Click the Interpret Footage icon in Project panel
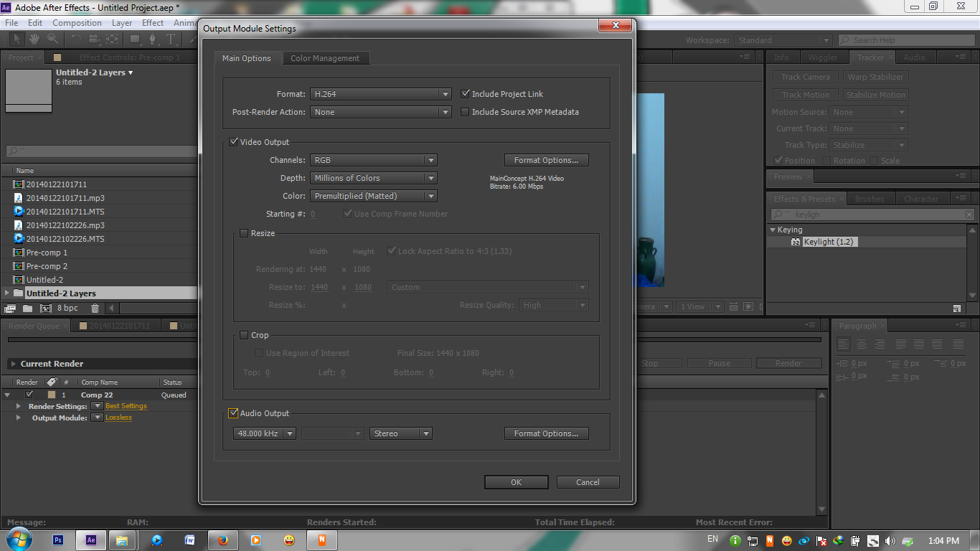The width and height of the screenshot is (980, 551). (x=10, y=309)
